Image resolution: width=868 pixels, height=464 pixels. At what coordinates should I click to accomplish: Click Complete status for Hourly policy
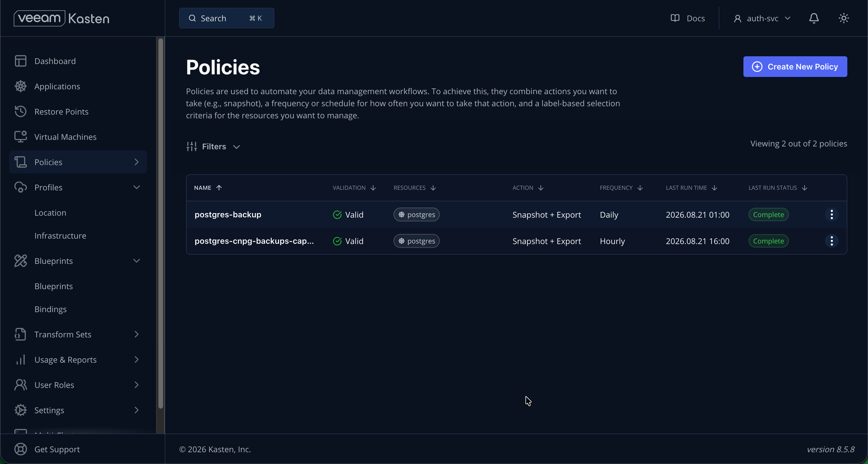tap(768, 241)
